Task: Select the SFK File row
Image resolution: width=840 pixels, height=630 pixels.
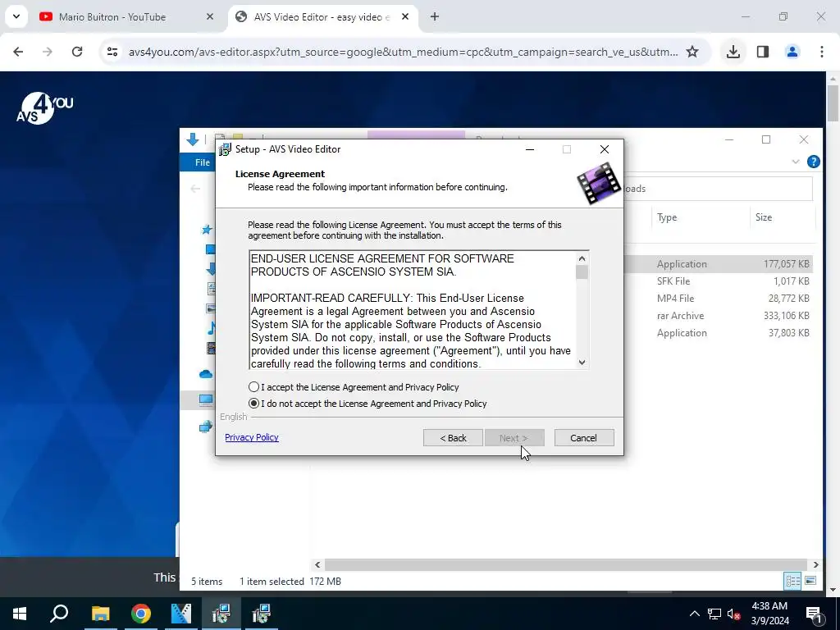Action: click(x=718, y=281)
